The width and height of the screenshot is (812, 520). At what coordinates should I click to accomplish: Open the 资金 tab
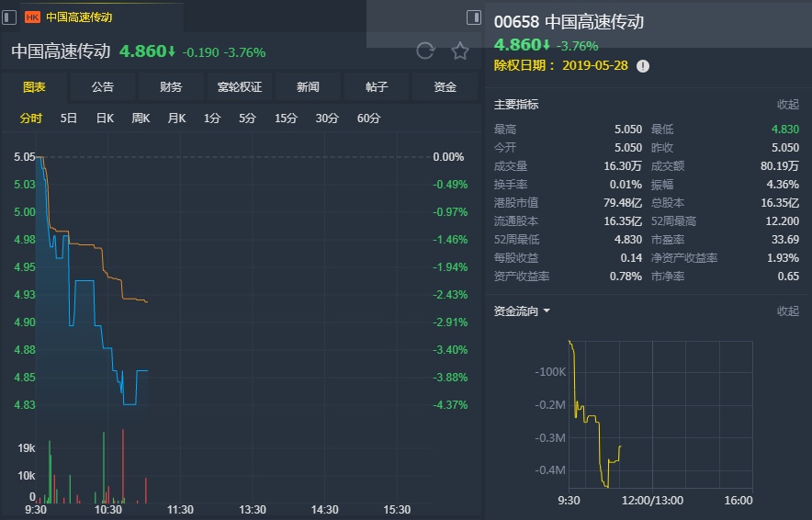click(445, 86)
